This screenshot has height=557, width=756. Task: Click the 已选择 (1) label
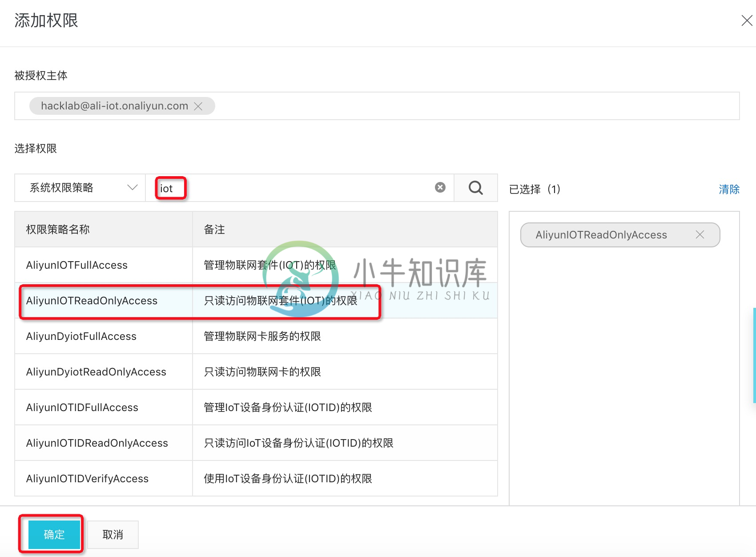[535, 190]
